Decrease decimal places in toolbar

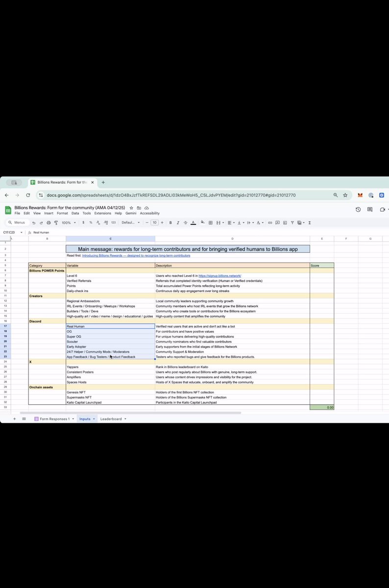[98, 222]
